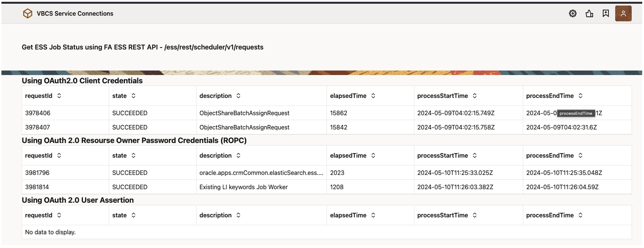Sort ROPC table by processEndTime arrows
The image size is (644, 248).
tap(580, 156)
